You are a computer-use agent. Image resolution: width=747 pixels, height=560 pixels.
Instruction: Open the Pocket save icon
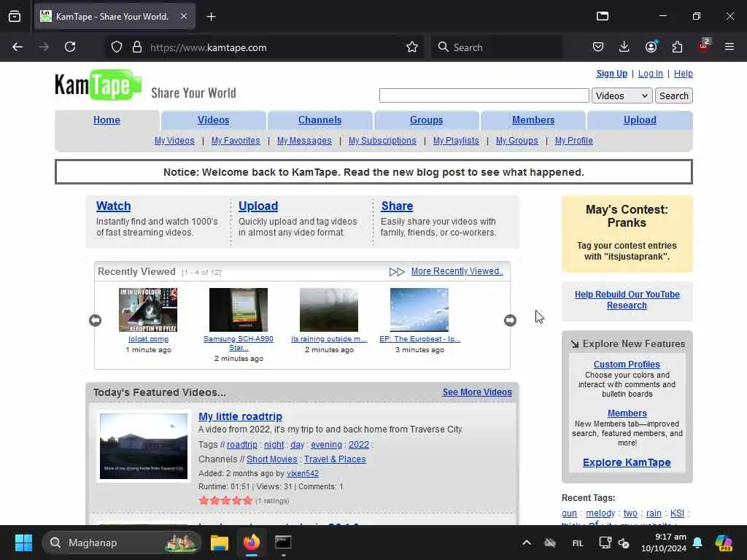pyautogui.click(x=598, y=47)
